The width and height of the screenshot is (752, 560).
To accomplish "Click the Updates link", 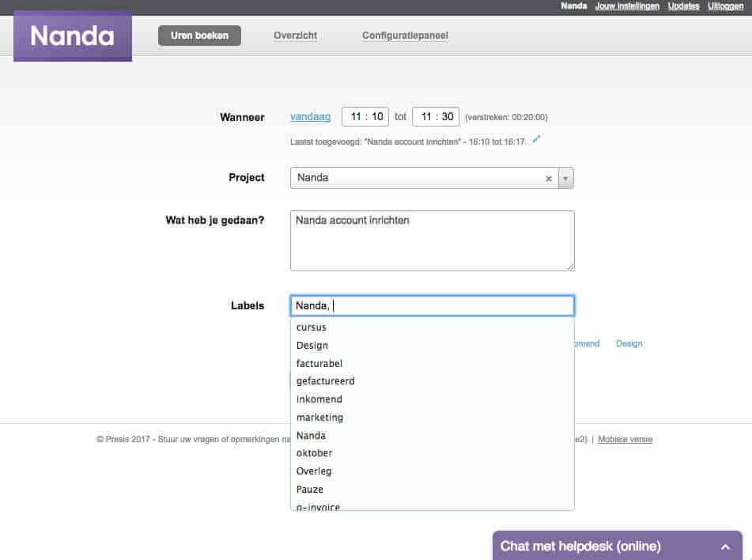I will pyautogui.click(x=683, y=6).
